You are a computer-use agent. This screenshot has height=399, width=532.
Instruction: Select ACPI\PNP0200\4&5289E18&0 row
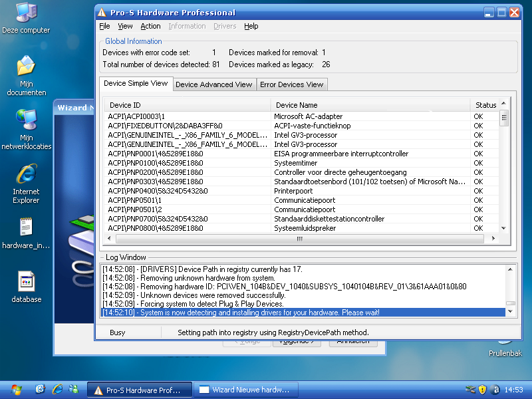pyautogui.click(x=301, y=172)
